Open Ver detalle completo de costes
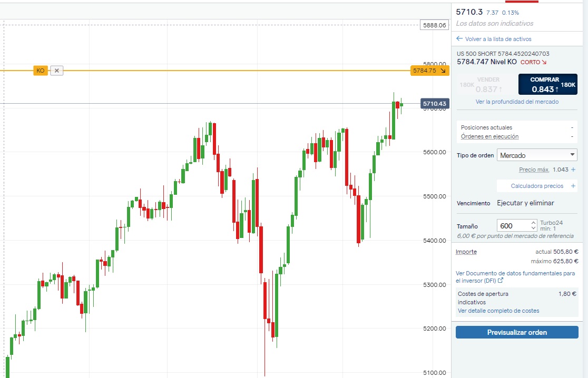Screen dimensions: 588x378 pyautogui.click(x=498, y=311)
